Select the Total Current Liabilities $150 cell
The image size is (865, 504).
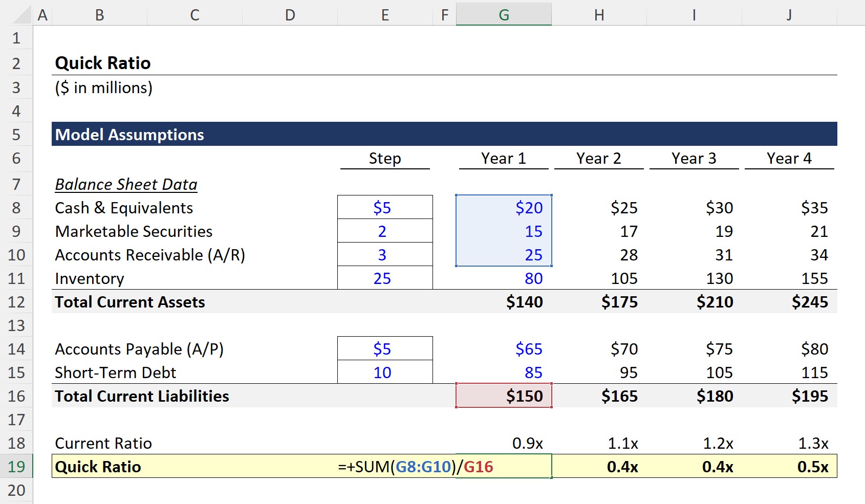504,396
